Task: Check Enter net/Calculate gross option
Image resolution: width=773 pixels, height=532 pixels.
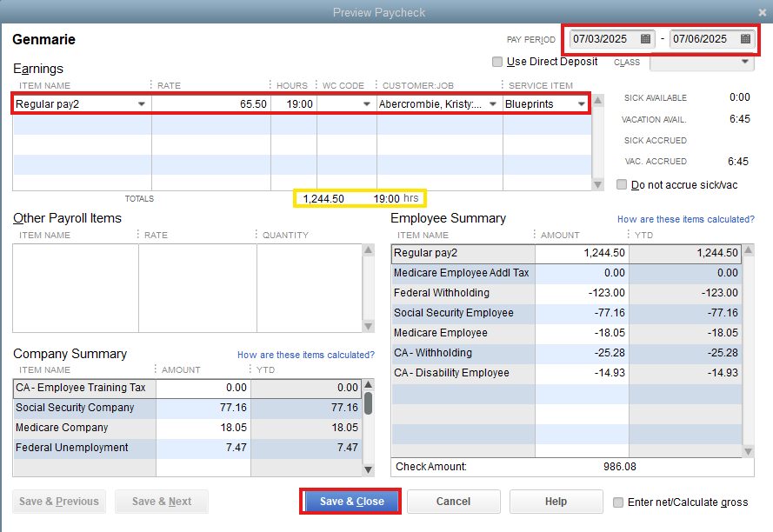Action: pos(617,502)
